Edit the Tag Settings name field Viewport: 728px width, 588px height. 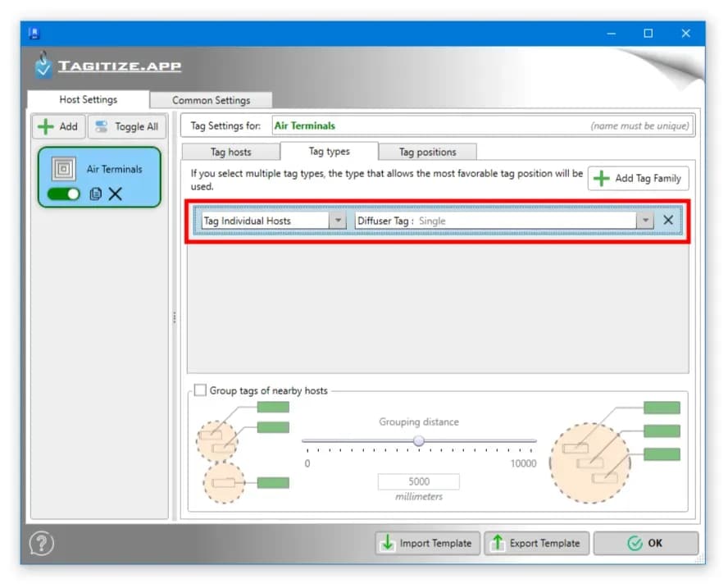point(482,125)
